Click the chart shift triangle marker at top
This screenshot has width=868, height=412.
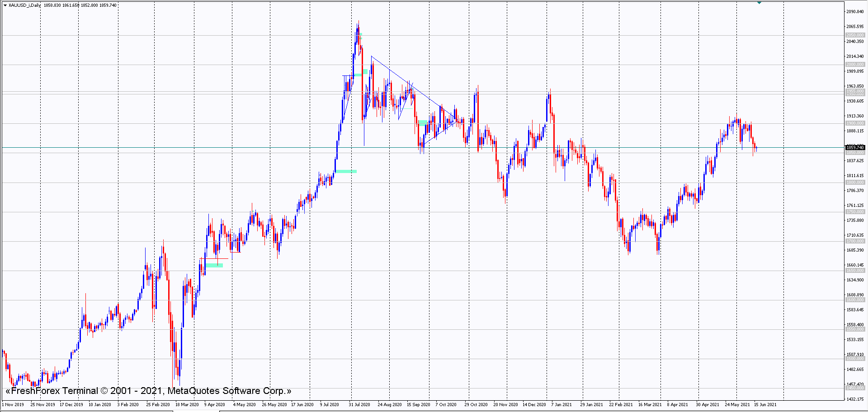point(759,3)
